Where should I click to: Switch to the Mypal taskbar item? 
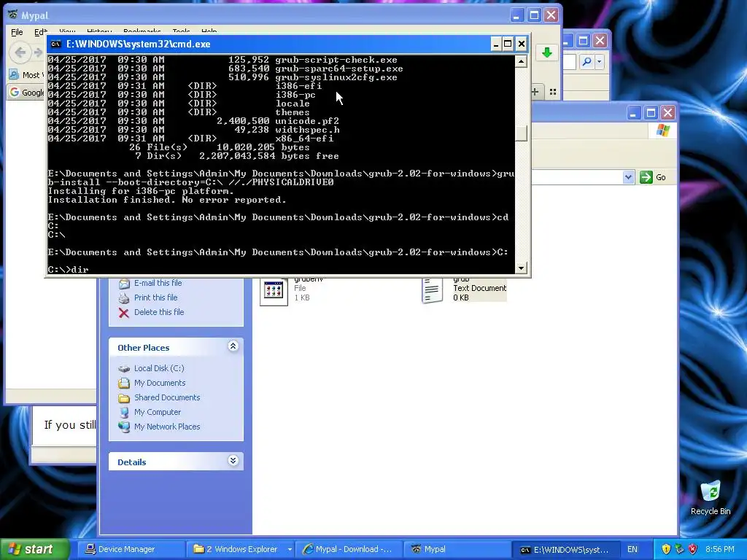[457, 549]
